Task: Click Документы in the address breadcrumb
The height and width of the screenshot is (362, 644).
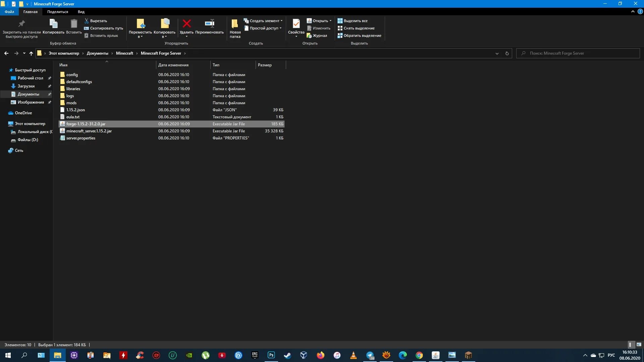Action: click(98, 53)
